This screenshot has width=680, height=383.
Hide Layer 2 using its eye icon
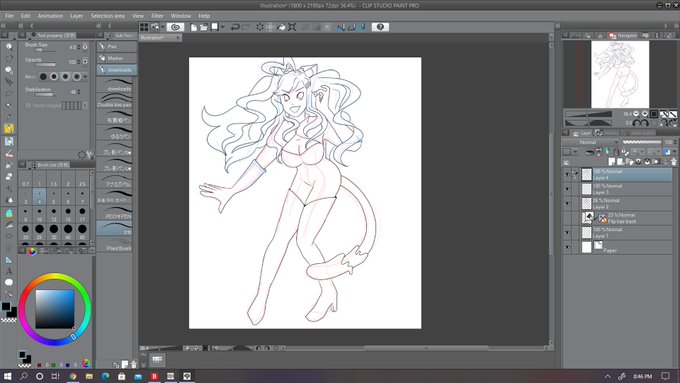pyautogui.click(x=567, y=203)
